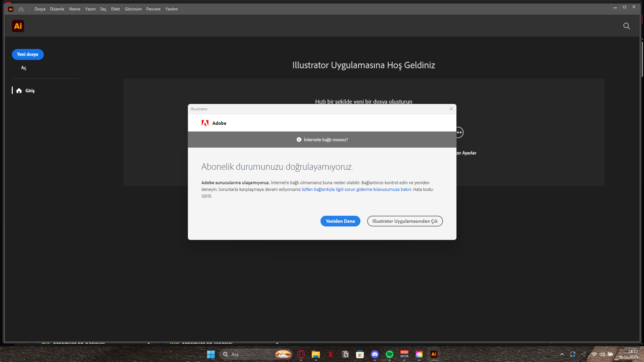644x362 pixels.
Task: Click the 'İnternete bağlı mısınız?' banner text
Action: click(326, 140)
